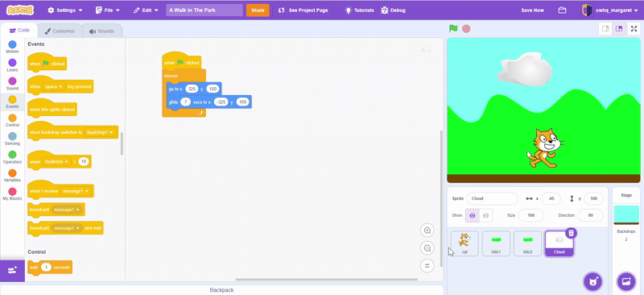The image size is (644, 295).
Task: Open the Choose a Backdrop button
Action: click(626, 282)
